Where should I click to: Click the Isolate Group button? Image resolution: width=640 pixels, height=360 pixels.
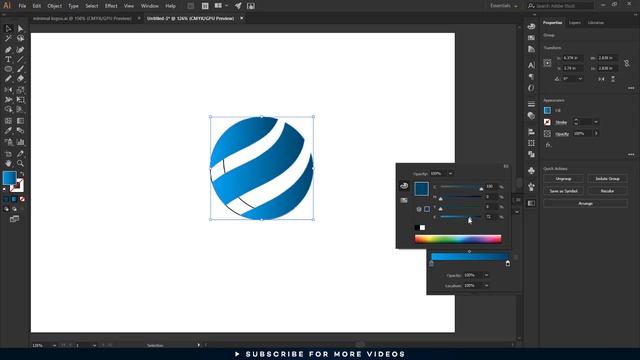pyautogui.click(x=607, y=179)
